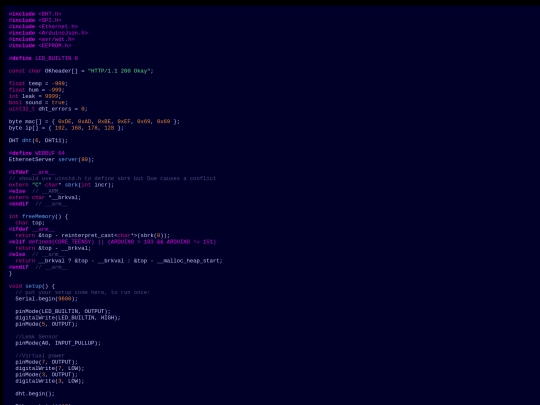Click the '#include <avr/wdt.h>' line
Viewport: 540px width, 405px height.
click(41, 39)
